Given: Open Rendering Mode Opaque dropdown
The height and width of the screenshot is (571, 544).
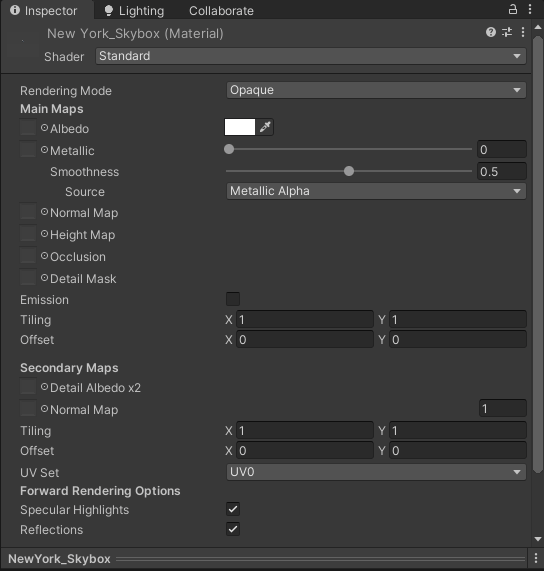Looking at the screenshot, I should 376,90.
